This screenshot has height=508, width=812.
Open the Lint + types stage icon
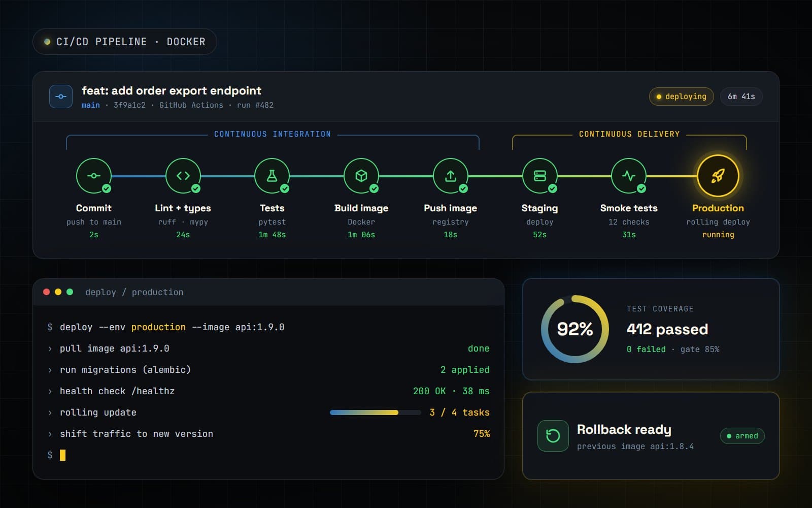pos(183,176)
